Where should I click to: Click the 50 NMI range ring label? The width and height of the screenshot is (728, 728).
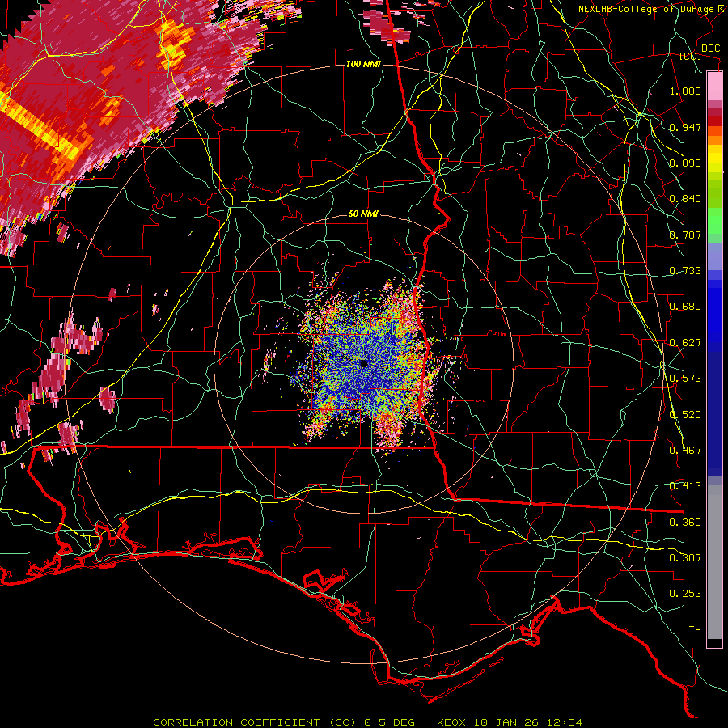[363, 214]
